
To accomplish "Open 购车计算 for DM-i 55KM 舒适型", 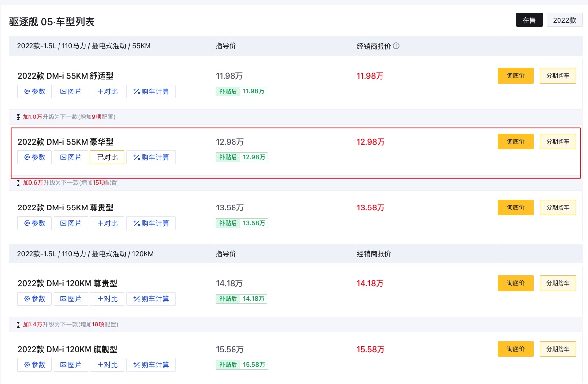I will point(151,91).
